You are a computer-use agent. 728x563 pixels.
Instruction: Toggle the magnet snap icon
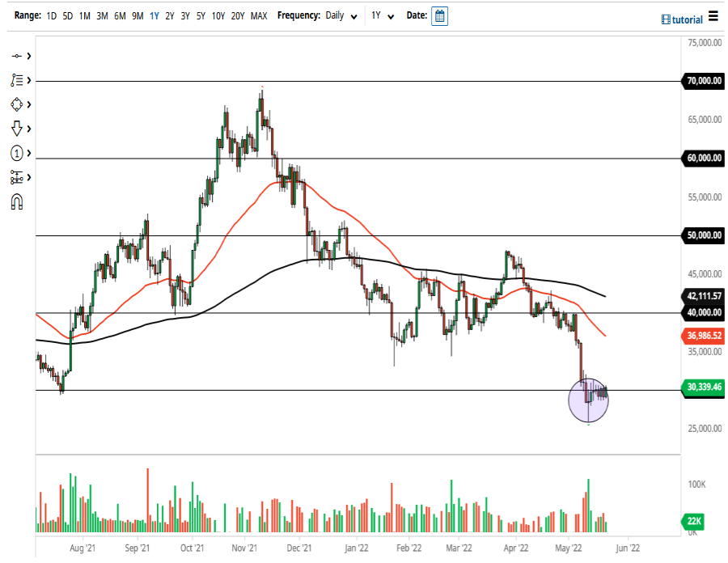pyautogui.click(x=17, y=202)
